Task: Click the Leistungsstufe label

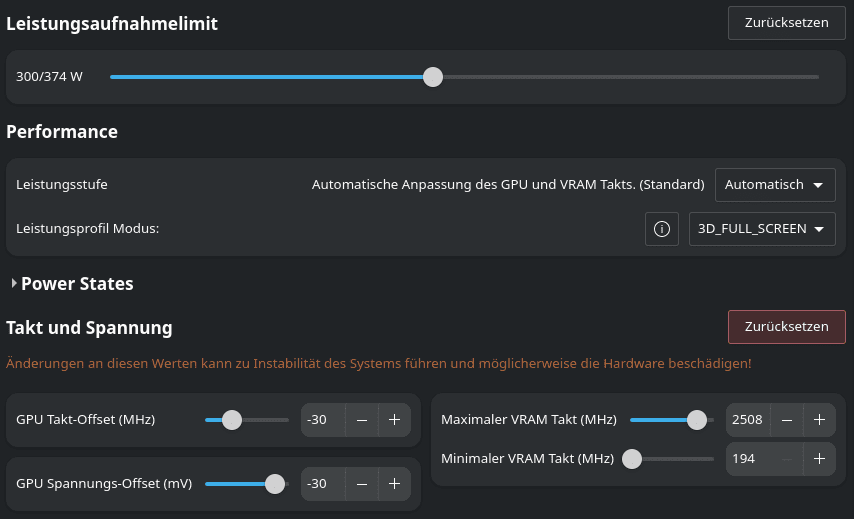Action: [62, 185]
